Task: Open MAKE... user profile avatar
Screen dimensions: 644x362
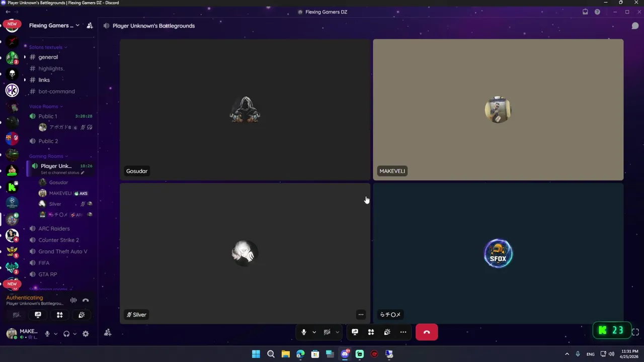Action: pyautogui.click(x=12, y=333)
